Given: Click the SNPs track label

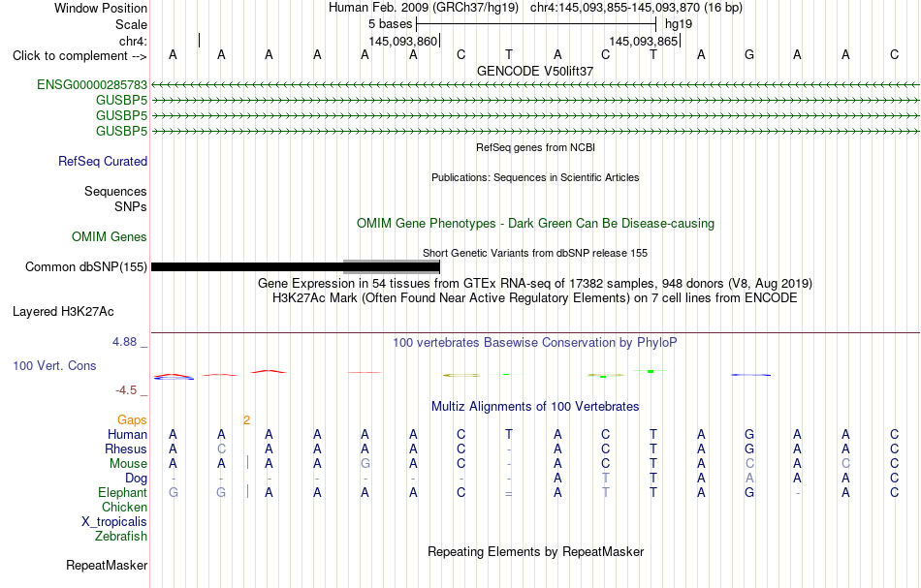Looking at the screenshot, I should click(x=131, y=206).
